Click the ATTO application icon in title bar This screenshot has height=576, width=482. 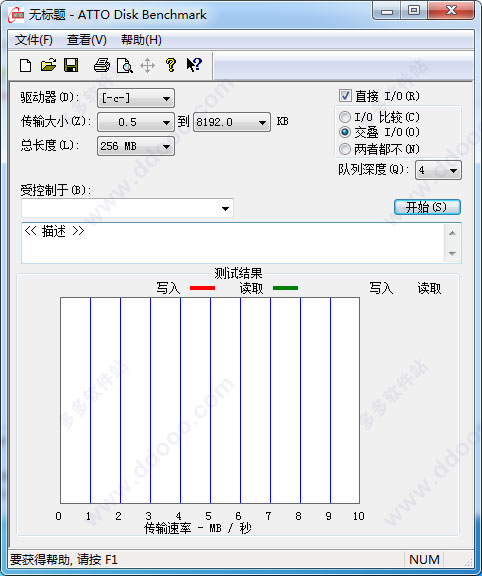(16, 15)
